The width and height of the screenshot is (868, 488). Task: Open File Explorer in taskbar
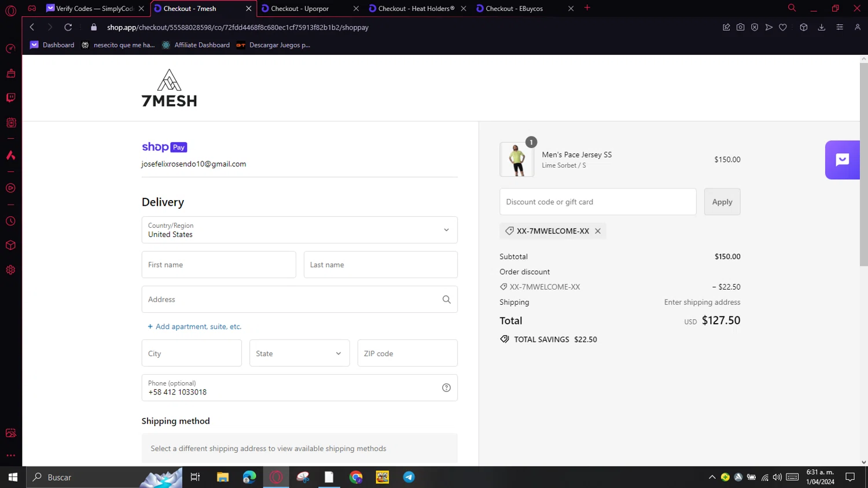point(223,477)
